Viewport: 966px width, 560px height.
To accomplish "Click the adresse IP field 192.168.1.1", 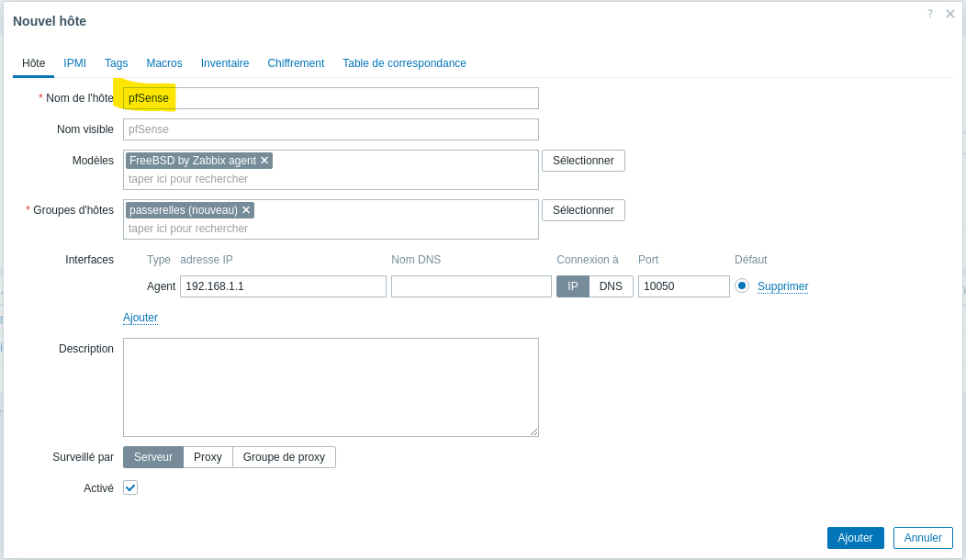I will (284, 286).
